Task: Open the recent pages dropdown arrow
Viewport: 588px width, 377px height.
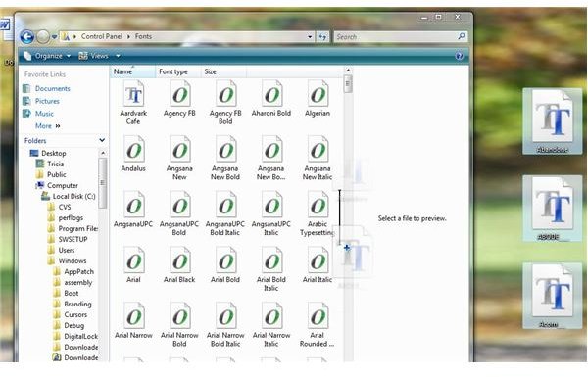Action: pos(54,37)
